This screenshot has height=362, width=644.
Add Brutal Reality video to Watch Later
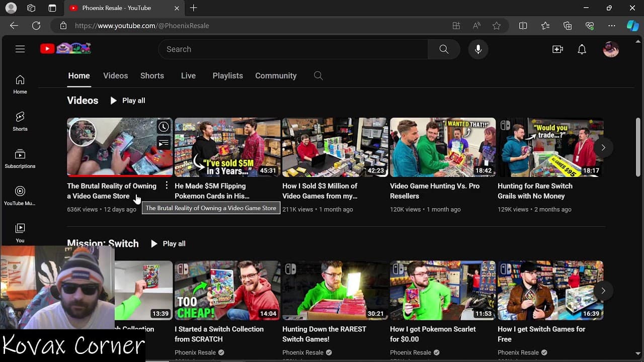[164, 127]
